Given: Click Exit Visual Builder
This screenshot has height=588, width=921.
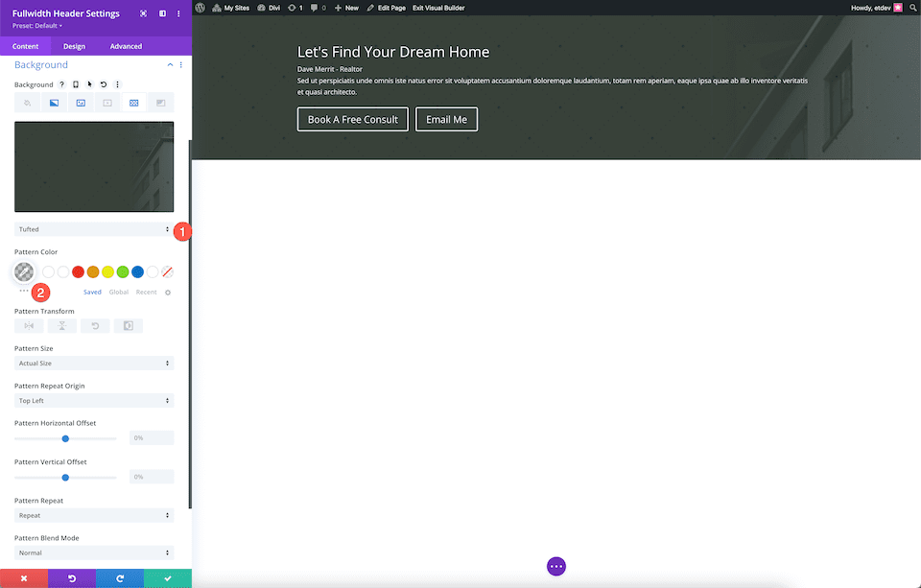Looking at the screenshot, I should 438,8.
